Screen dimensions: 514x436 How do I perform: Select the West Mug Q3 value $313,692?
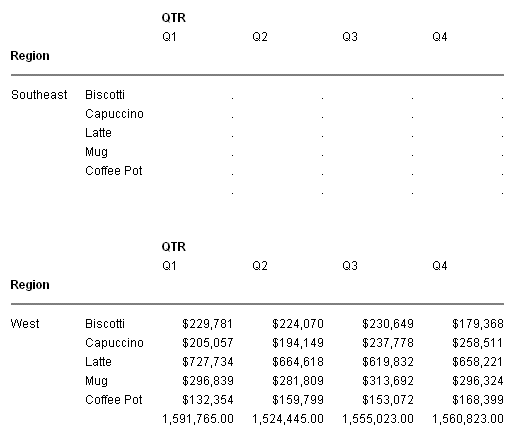(388, 381)
